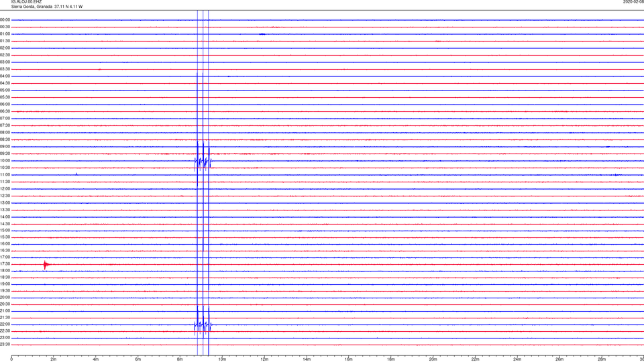This screenshot has width=644, height=362.
Task: Pick the 06:30 trace label
Action: [5, 111]
